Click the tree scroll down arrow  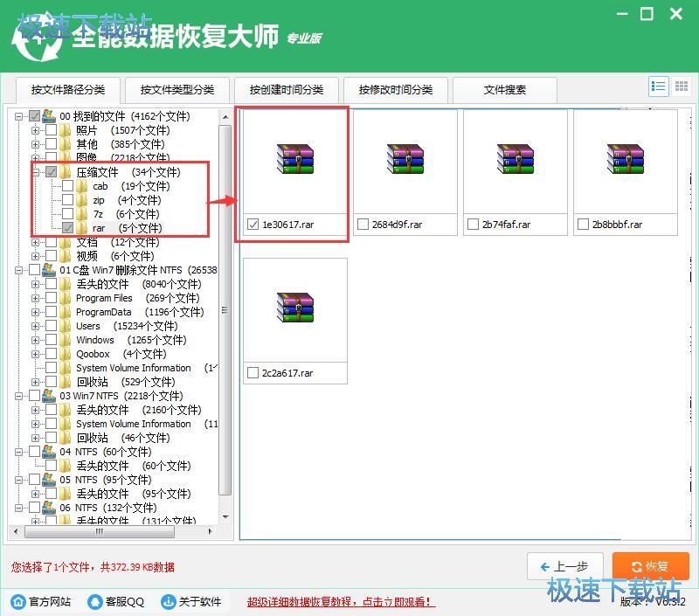(x=225, y=517)
